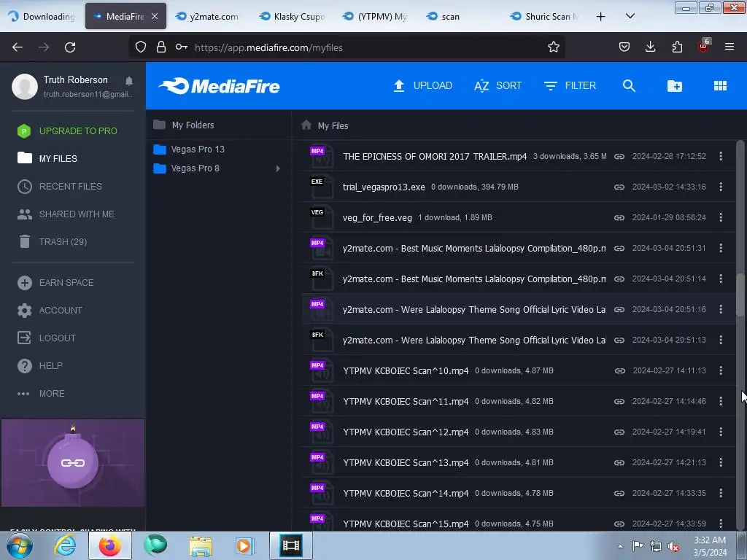Select YTPMV KCBOIEC Scan^15.mp4
747x560 pixels.
(406, 524)
